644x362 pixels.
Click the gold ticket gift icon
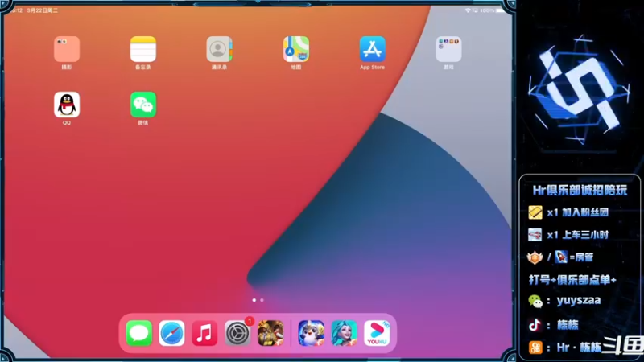coord(535,212)
